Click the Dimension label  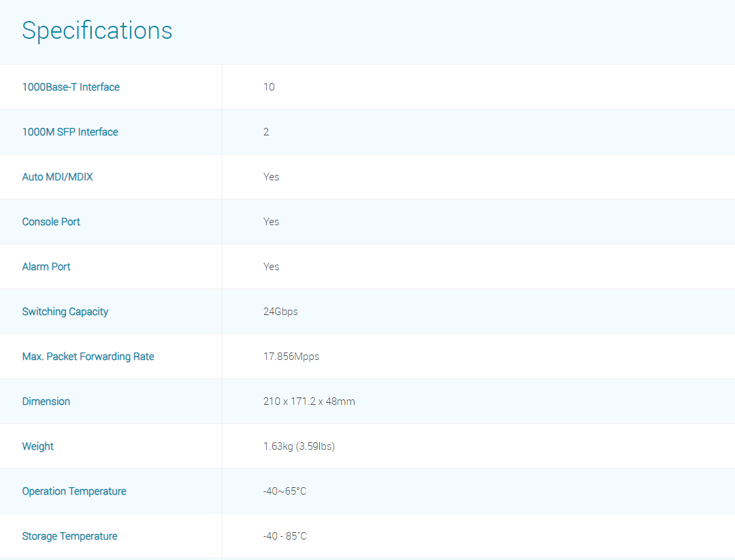[46, 401]
